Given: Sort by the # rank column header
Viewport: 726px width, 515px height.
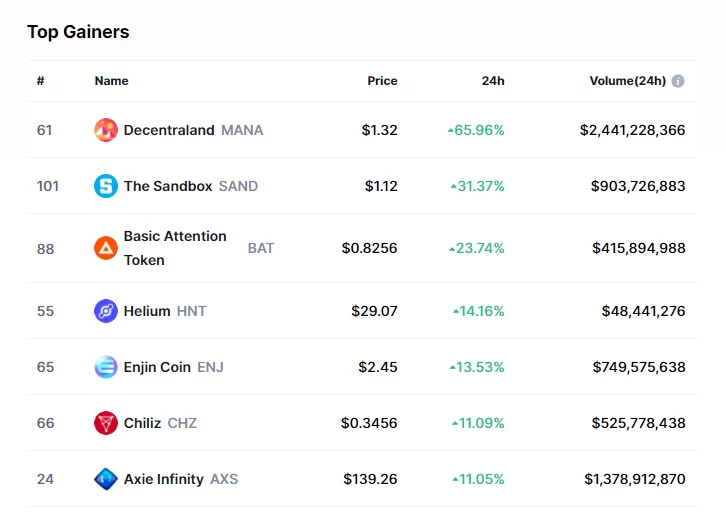Looking at the screenshot, I should coord(40,81).
